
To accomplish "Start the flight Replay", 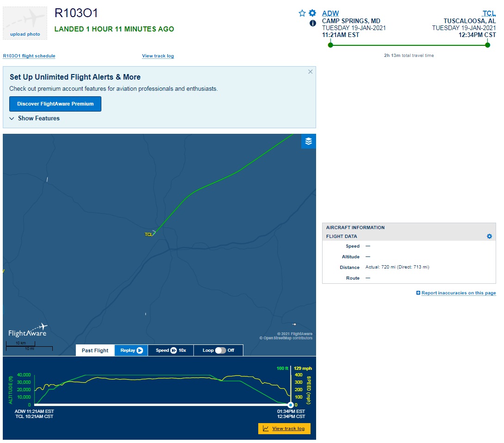I will coord(131,350).
